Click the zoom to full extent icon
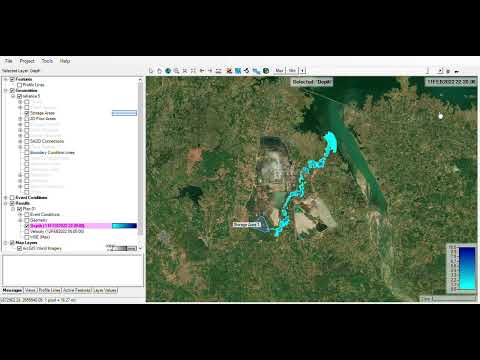Viewport: 480px width, 360px height. click(x=193, y=71)
